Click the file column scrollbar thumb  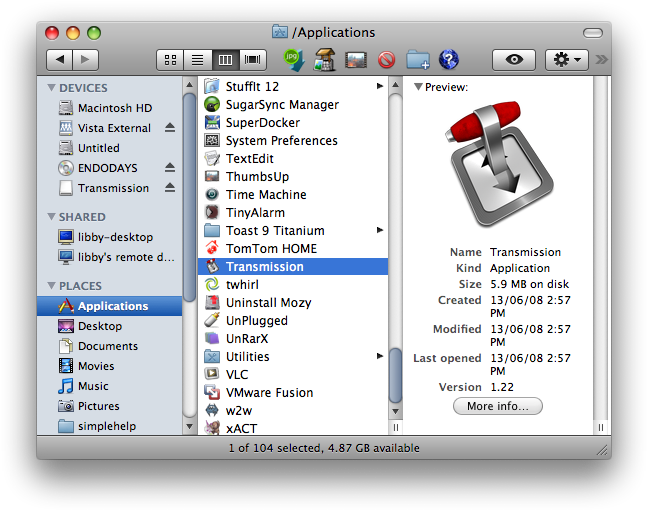click(395, 375)
